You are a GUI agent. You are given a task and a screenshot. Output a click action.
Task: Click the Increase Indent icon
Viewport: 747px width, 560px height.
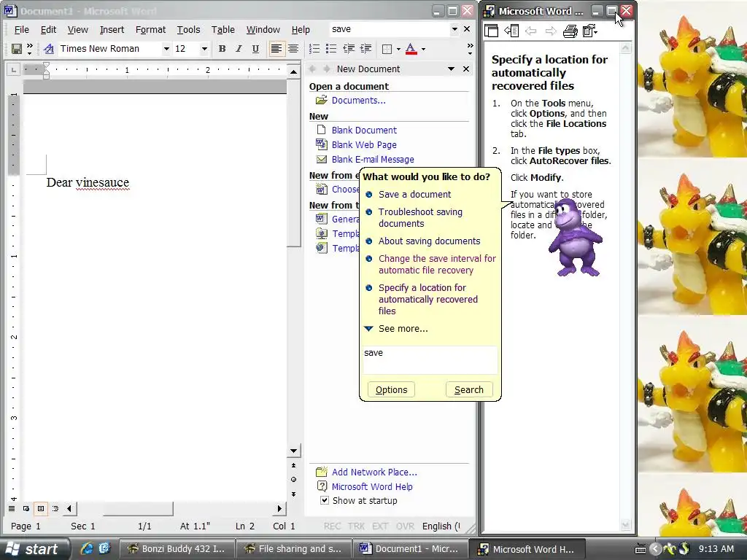tap(366, 49)
